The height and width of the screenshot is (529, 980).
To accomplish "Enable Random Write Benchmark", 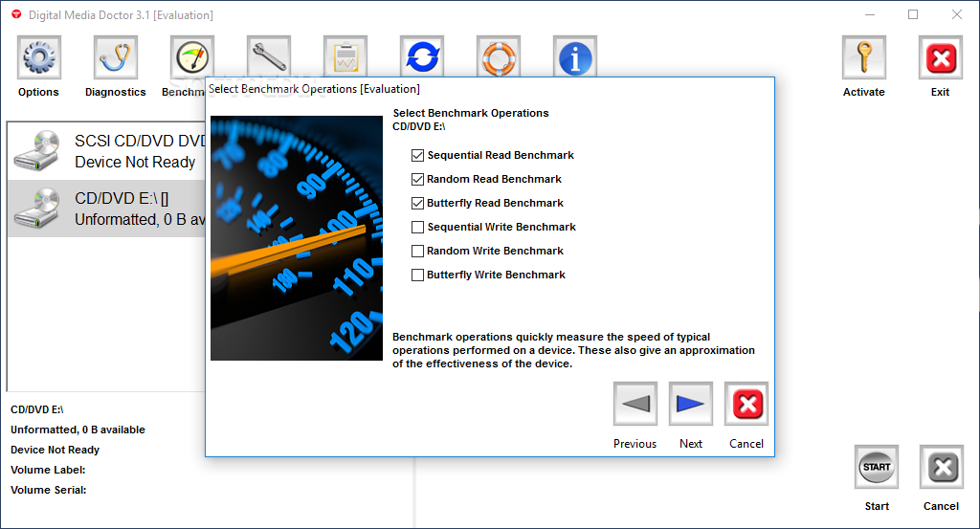I will coord(417,251).
